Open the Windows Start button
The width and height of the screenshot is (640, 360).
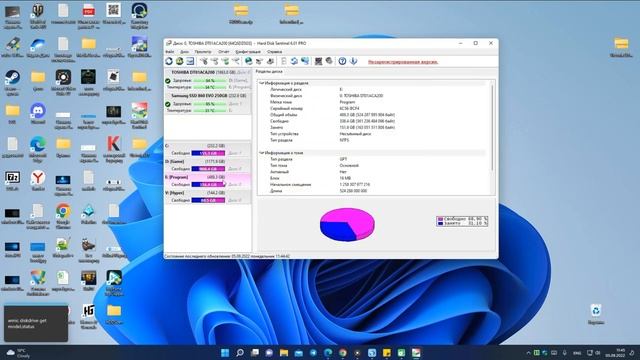pyautogui.click(x=225, y=353)
